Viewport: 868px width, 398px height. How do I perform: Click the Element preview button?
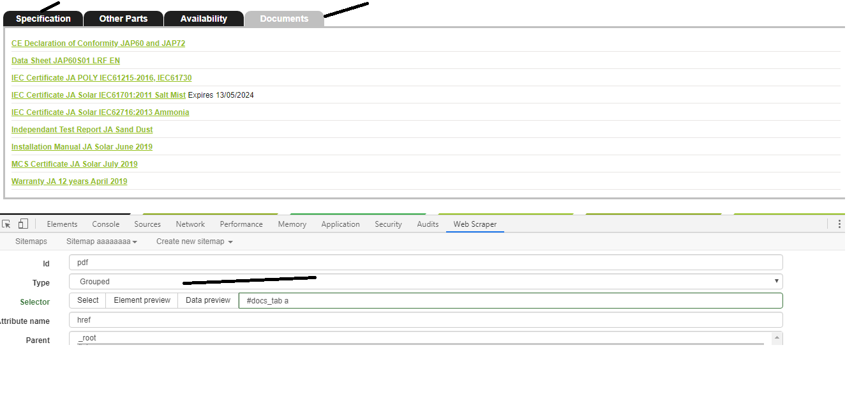tap(142, 300)
